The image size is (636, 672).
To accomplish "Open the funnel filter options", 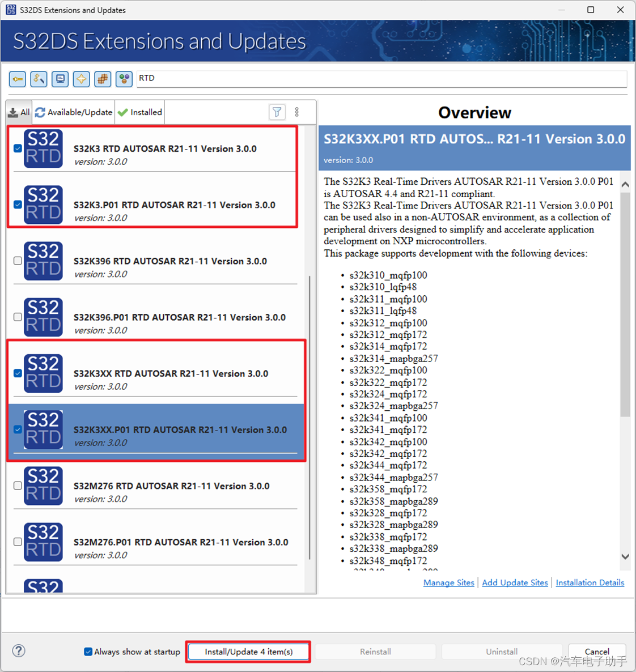I will [277, 112].
